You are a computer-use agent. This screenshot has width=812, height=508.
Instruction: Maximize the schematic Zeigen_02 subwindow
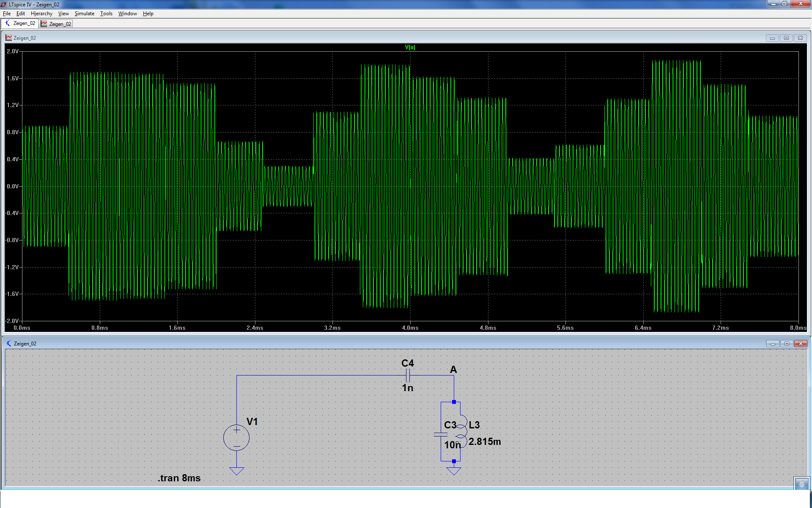click(787, 344)
